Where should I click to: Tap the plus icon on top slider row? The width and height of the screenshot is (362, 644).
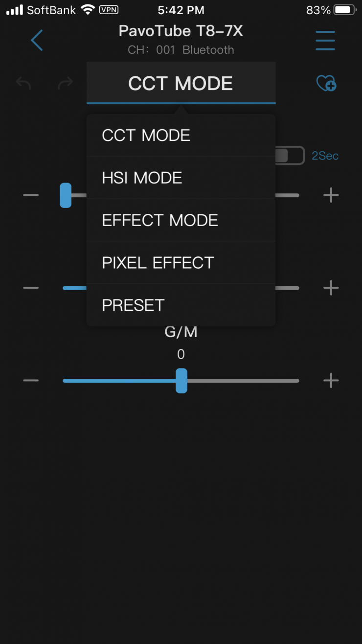coord(331,195)
